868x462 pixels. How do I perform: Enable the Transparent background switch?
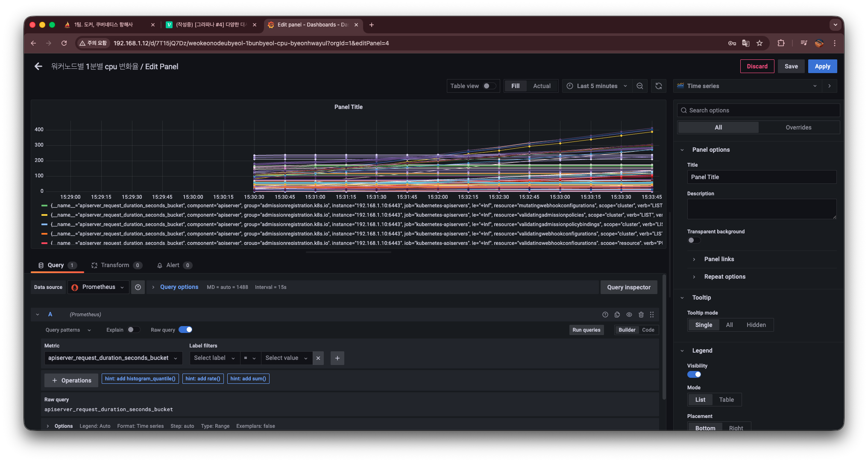click(x=694, y=240)
